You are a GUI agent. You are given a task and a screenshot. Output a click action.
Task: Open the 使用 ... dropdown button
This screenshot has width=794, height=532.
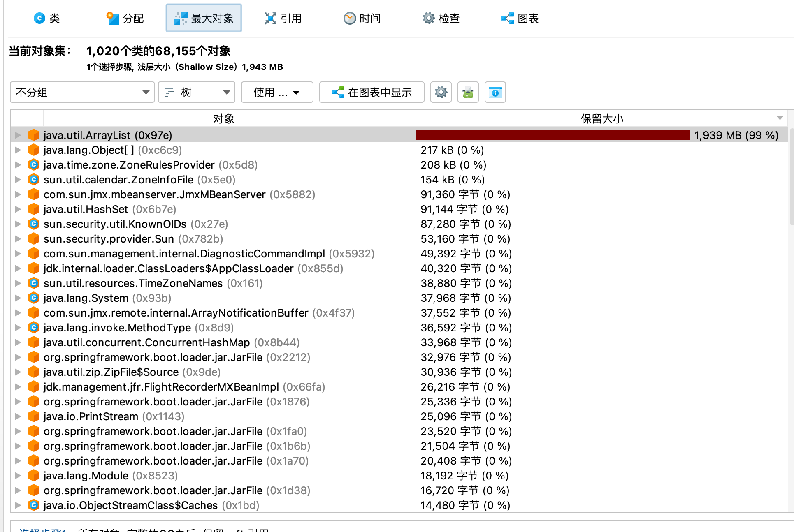[x=277, y=92]
